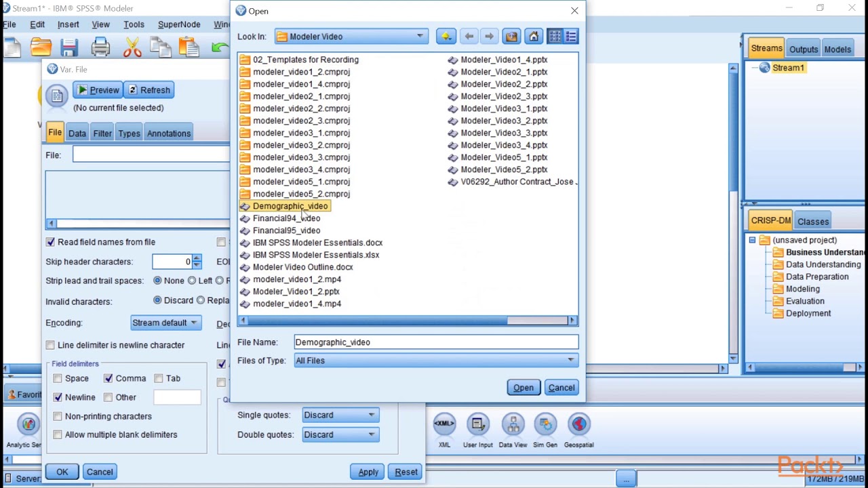Enable Non-printing characters delimiter
Screen dimensions: 868x488
(58, 416)
